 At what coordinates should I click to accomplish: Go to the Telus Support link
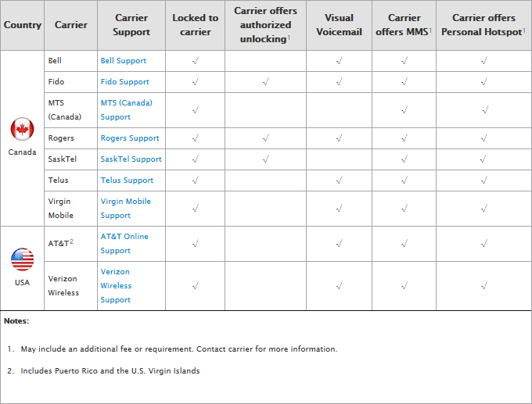pyautogui.click(x=127, y=181)
